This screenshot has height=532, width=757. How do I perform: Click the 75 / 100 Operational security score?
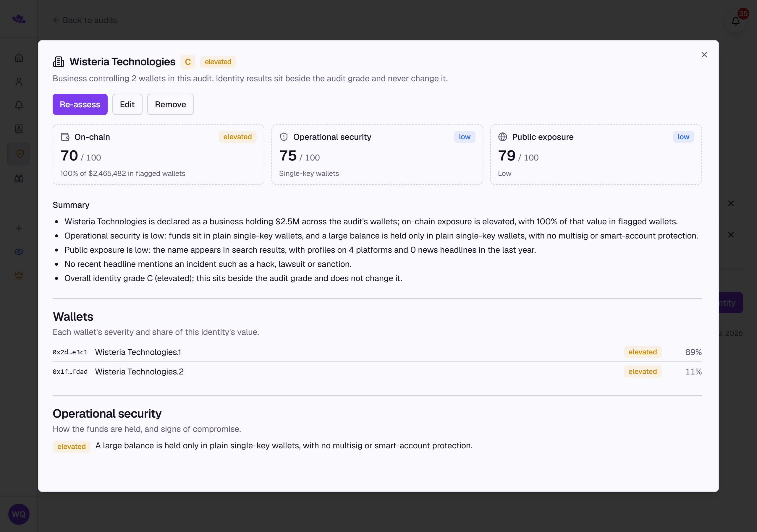pyautogui.click(x=299, y=156)
